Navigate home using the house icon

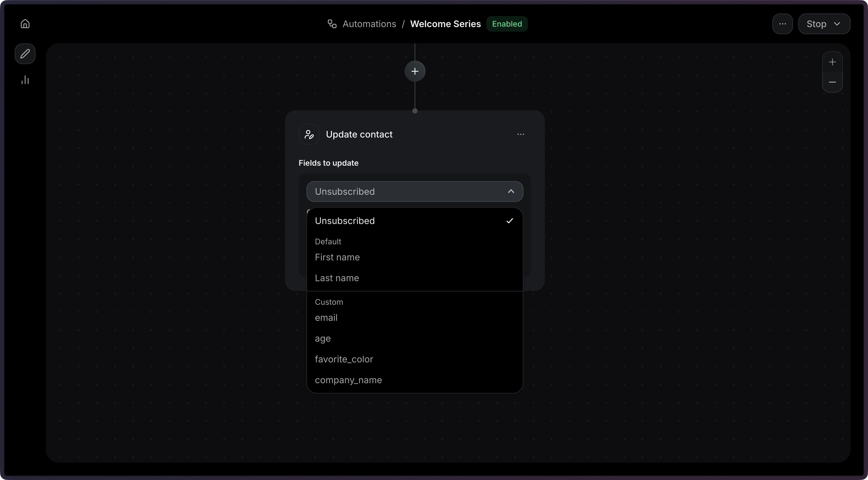coord(25,24)
